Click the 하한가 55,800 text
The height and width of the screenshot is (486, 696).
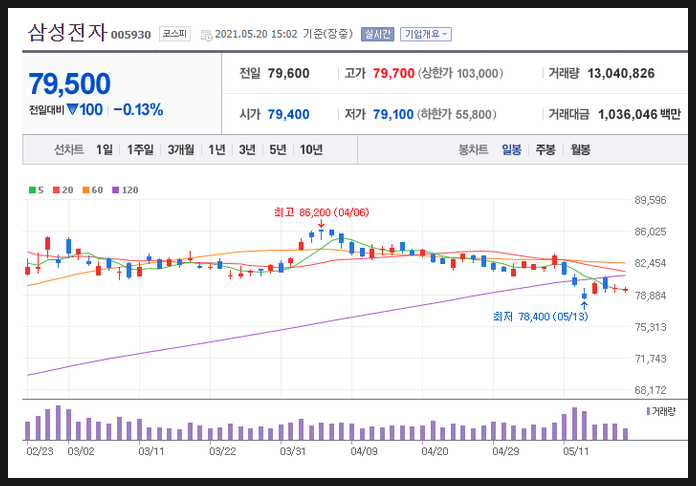(x=457, y=115)
